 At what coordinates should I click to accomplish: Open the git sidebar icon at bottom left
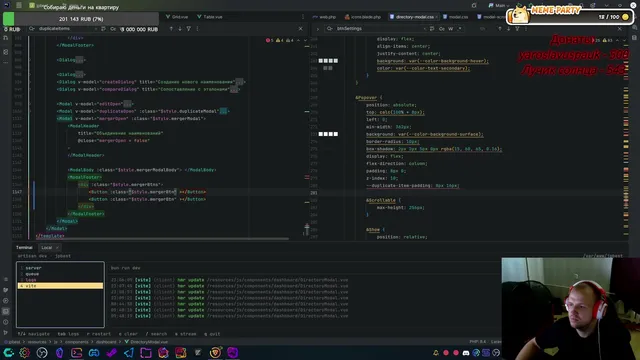6,333
